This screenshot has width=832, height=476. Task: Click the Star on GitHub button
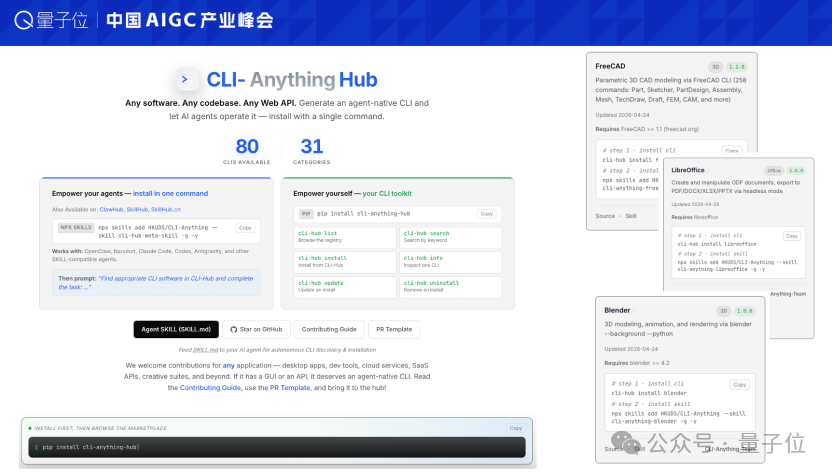256,330
